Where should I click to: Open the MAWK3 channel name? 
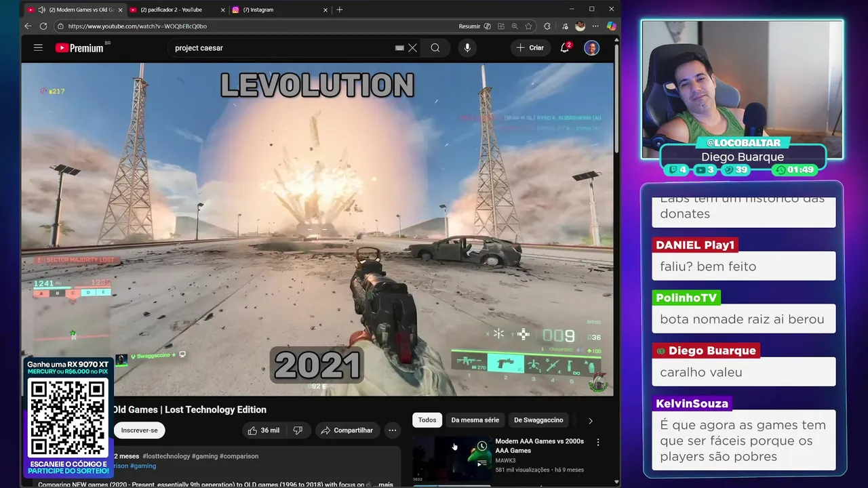tap(506, 460)
